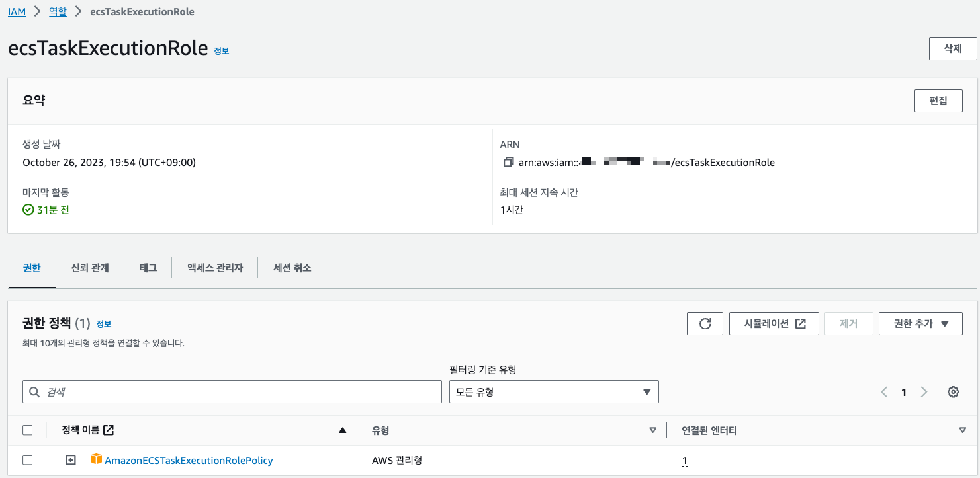980x478 pixels.
Task: Copy the role ARN with the copy icon
Action: [508, 162]
